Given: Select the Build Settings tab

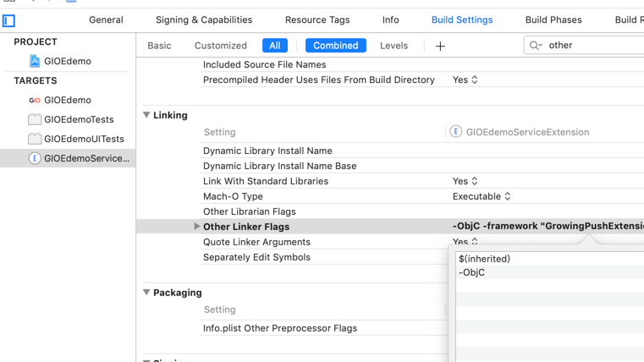Looking at the screenshot, I should pos(462,19).
